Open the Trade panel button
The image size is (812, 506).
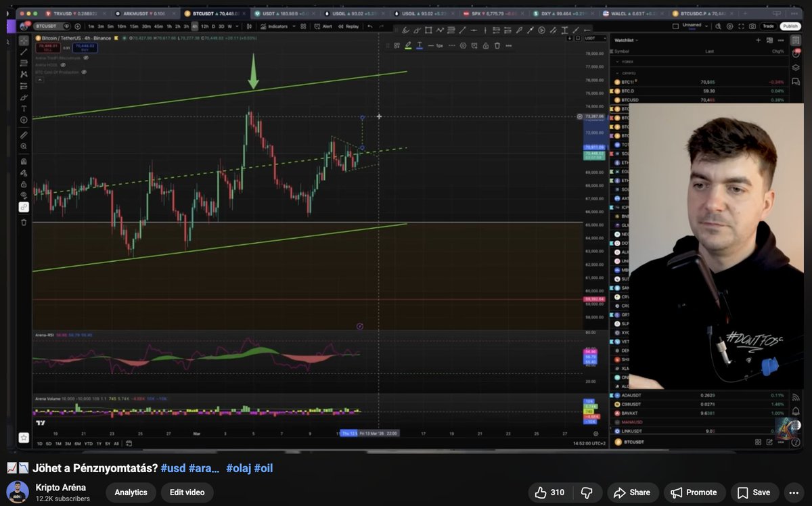click(768, 26)
